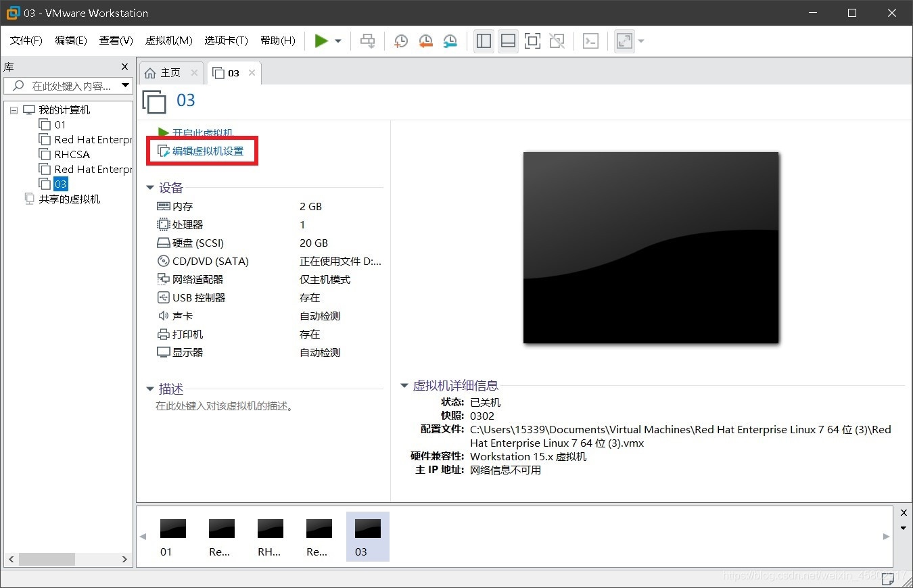
Task: Click the 20 GB hard disk value
Action: coord(314,243)
